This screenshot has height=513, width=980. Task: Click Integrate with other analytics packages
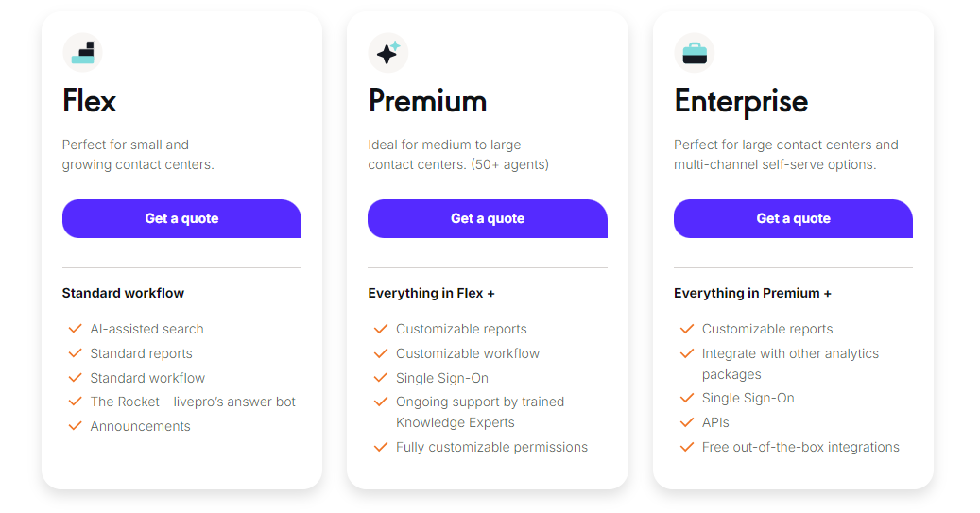click(790, 364)
